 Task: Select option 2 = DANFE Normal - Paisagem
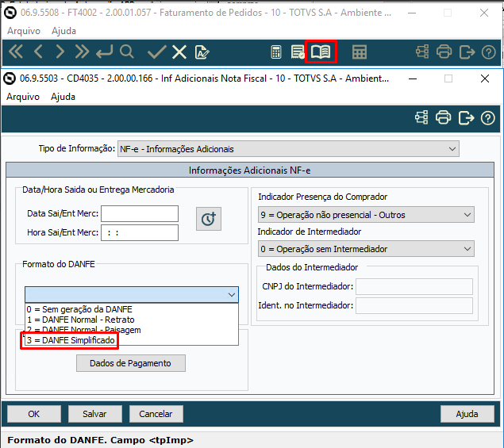point(132,330)
